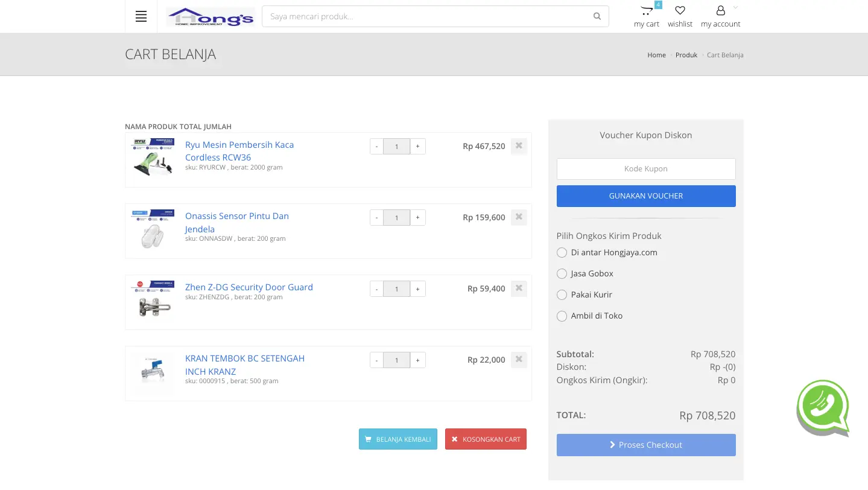868x490 pixels.
Task: Increase quantity of Onassis Sensor Pintu
Action: click(417, 218)
